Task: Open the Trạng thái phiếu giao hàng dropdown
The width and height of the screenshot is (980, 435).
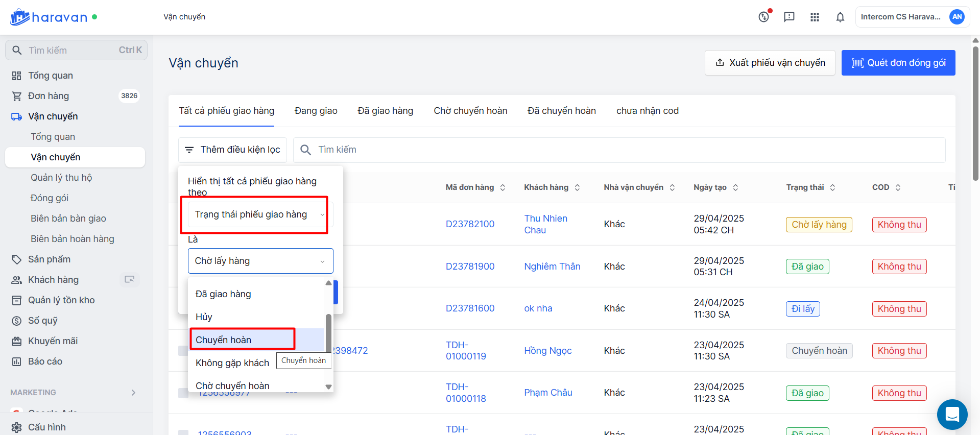Action: point(260,214)
